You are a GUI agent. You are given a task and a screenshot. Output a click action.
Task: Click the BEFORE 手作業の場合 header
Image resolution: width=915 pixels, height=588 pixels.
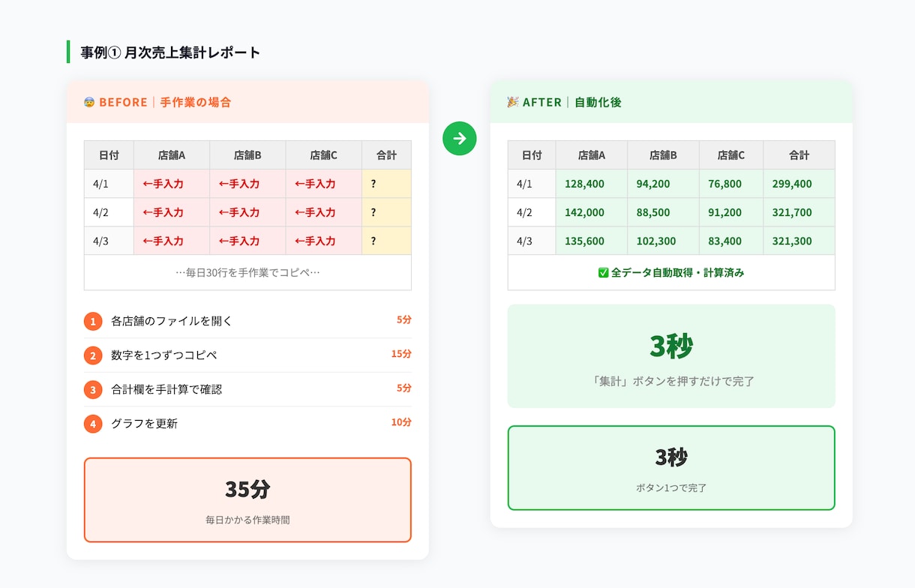coord(247,102)
